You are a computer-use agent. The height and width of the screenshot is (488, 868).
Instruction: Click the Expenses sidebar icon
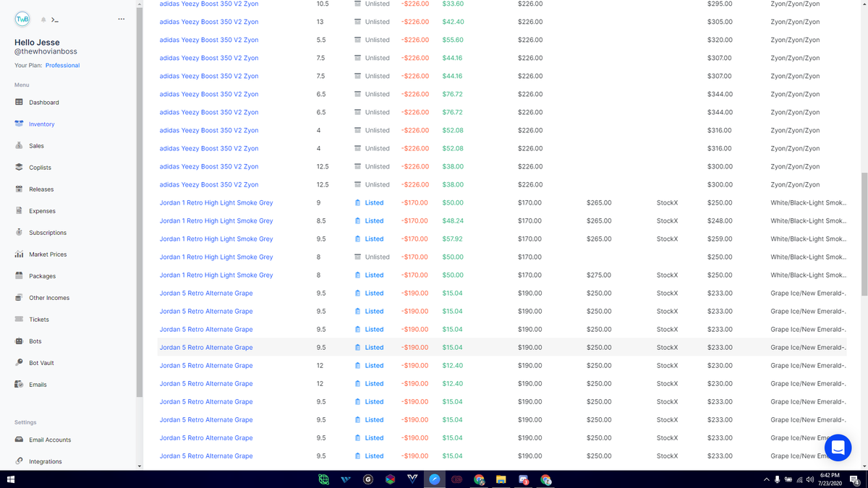(x=19, y=210)
